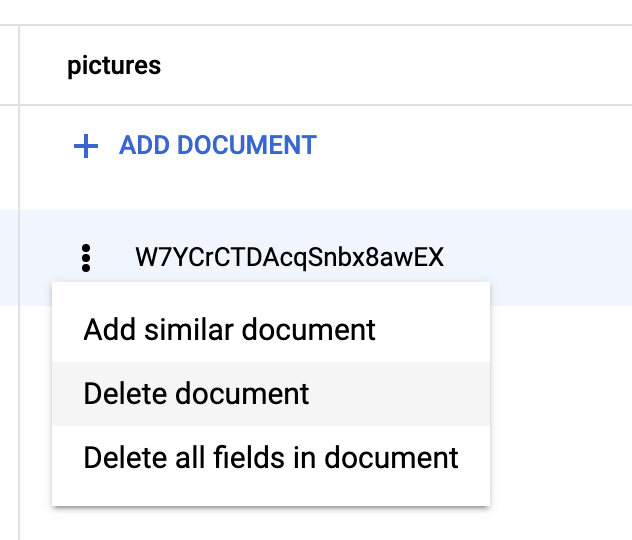This screenshot has width=632, height=540.
Task: Choose Delete document in the context menu
Action: point(197,393)
